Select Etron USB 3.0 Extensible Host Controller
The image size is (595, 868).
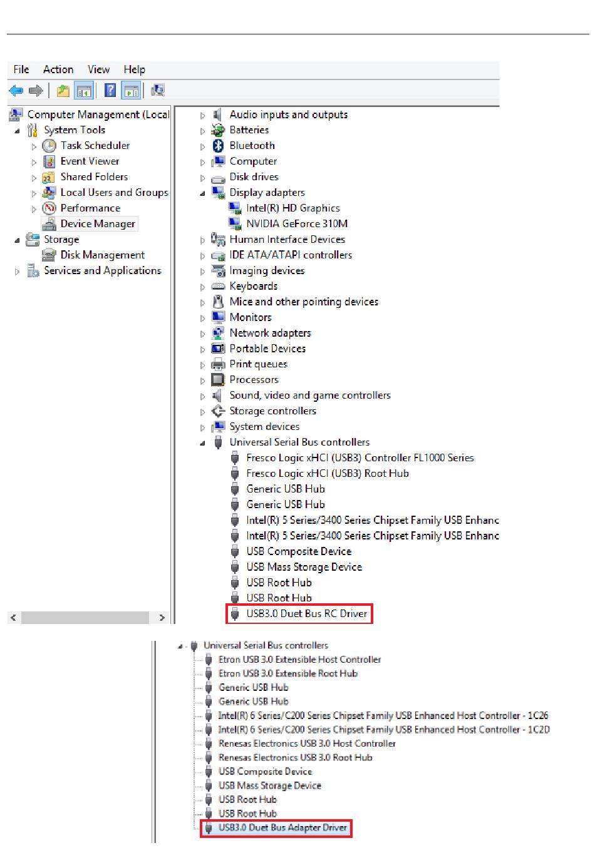coord(299,660)
